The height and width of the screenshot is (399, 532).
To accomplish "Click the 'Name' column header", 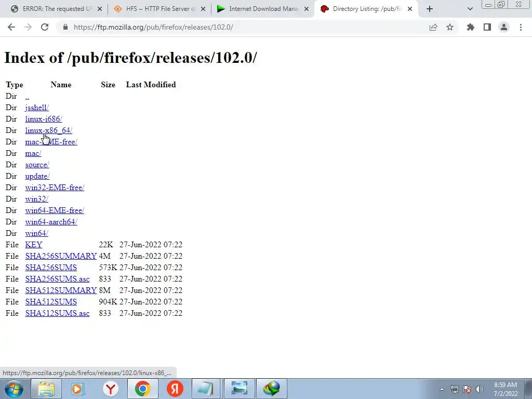I will pyautogui.click(x=61, y=85).
